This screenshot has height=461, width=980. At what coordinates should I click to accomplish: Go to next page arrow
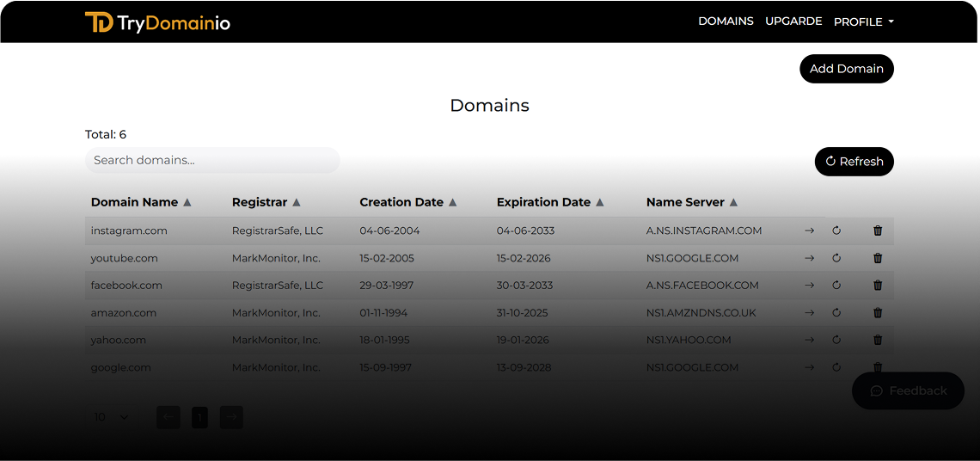coord(231,417)
